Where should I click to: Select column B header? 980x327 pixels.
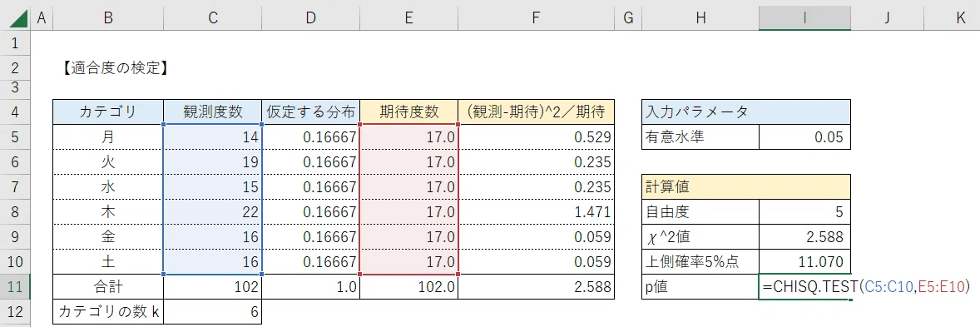click(x=108, y=18)
